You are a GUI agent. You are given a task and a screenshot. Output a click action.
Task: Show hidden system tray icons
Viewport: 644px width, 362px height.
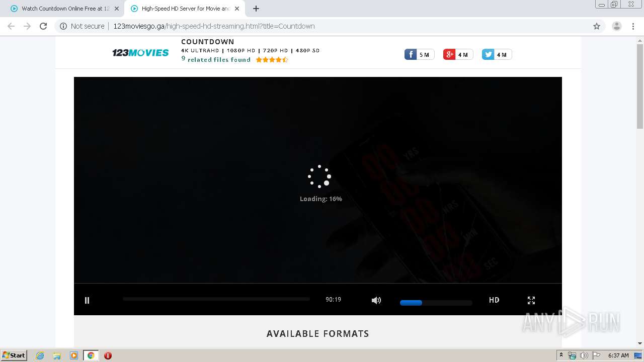561,355
